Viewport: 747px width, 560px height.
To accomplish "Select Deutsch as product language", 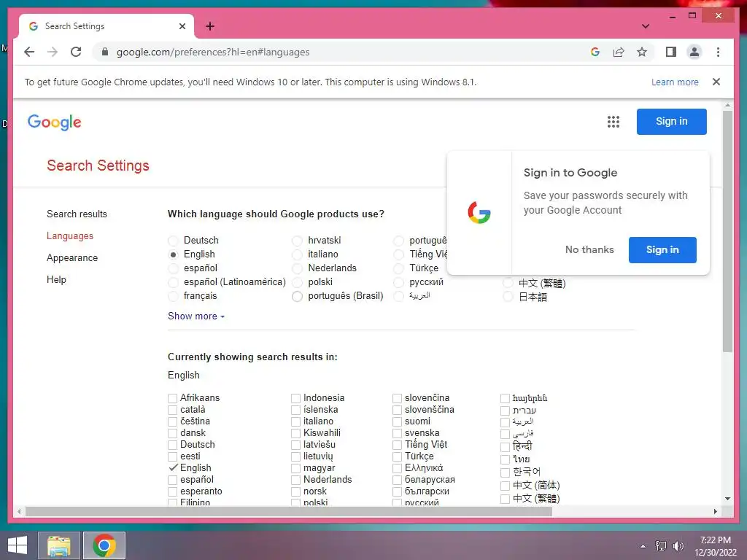I will coord(174,241).
